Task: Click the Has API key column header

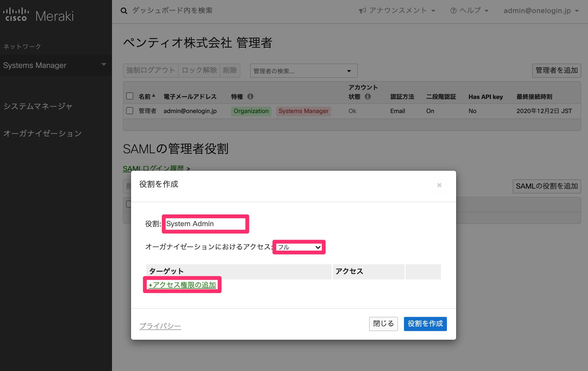Action: tap(486, 96)
